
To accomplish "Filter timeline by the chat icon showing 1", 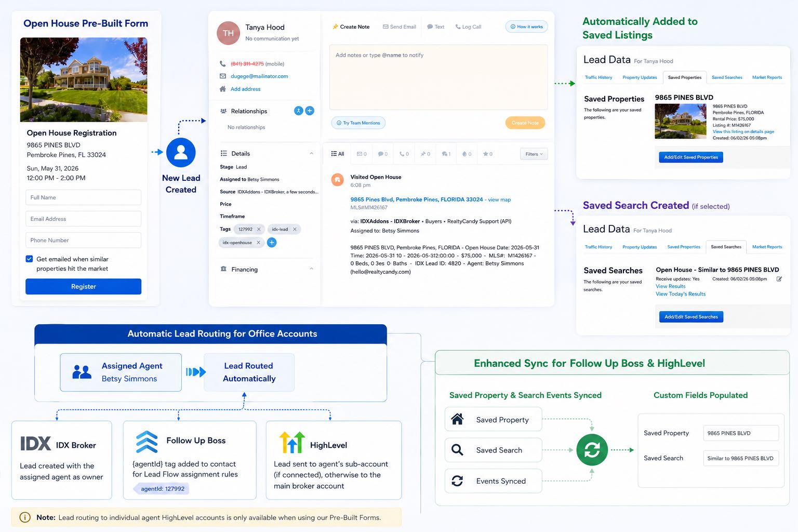I will [446, 154].
